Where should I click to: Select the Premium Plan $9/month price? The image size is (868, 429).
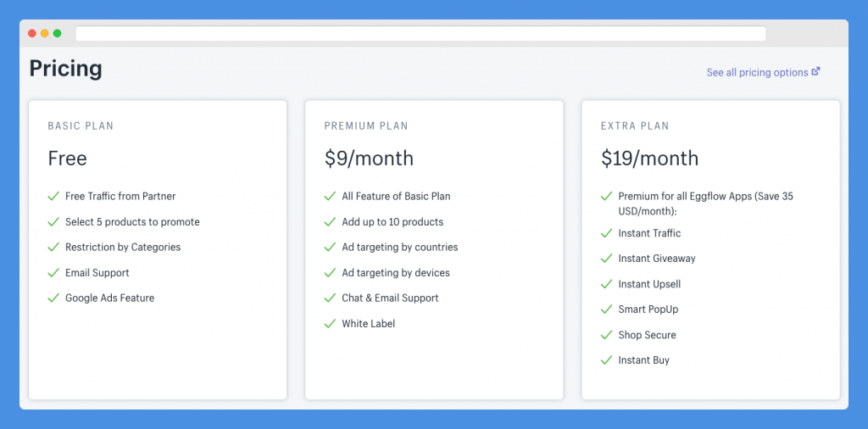pos(369,159)
